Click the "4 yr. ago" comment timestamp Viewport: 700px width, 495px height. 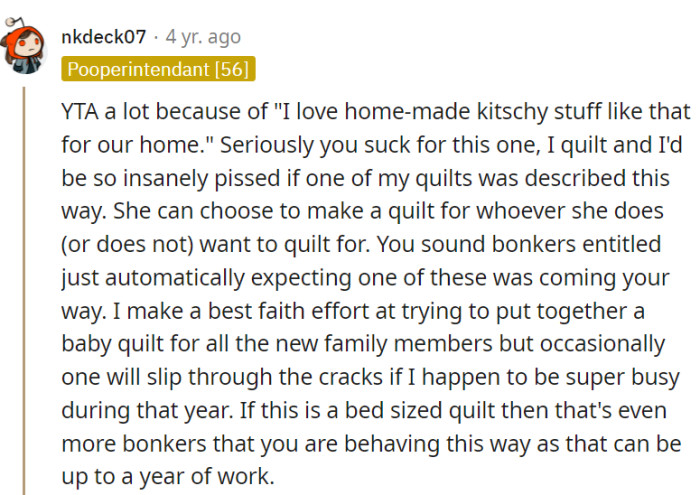point(203,37)
